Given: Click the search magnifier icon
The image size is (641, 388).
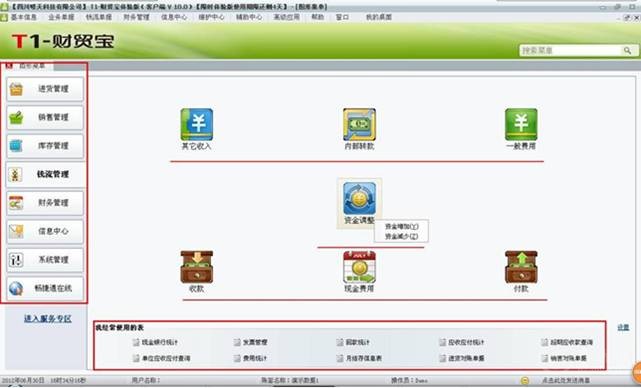Looking at the screenshot, I should click(627, 50).
